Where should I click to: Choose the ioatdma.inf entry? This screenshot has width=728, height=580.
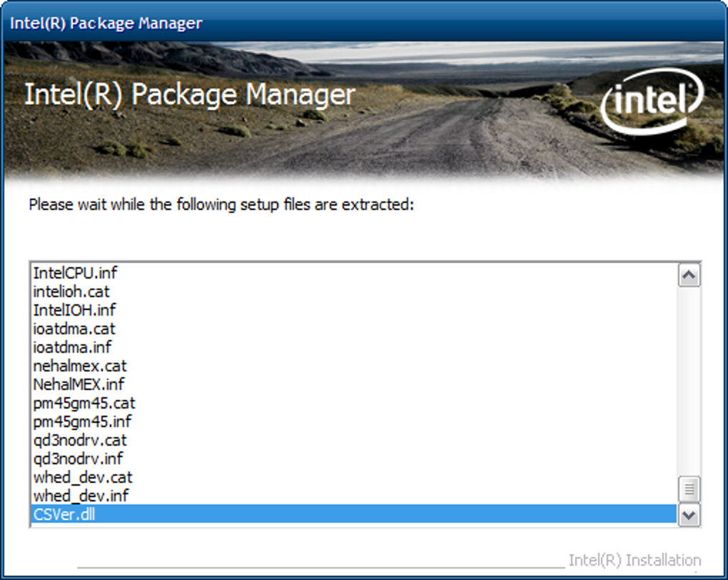(x=73, y=347)
